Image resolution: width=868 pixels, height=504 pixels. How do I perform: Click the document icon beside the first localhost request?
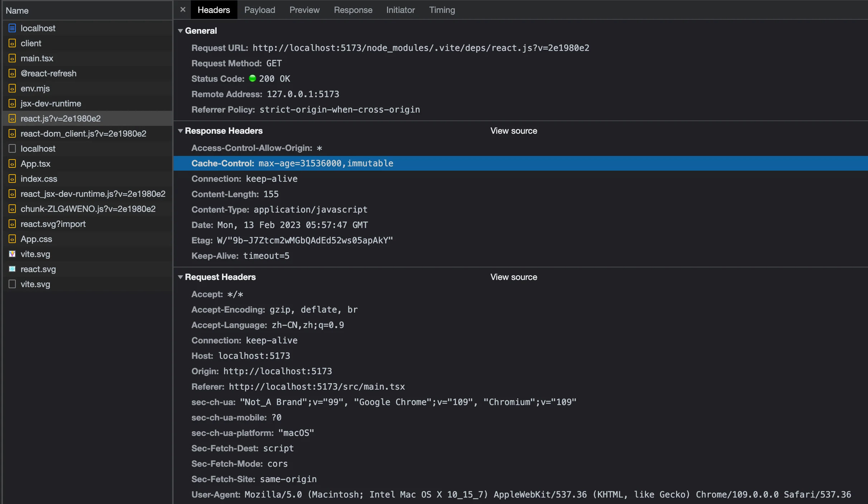coord(12,28)
